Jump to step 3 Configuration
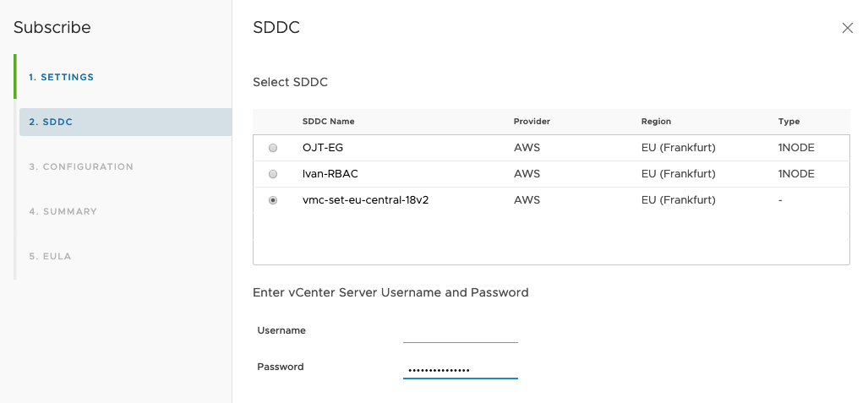 tap(81, 166)
